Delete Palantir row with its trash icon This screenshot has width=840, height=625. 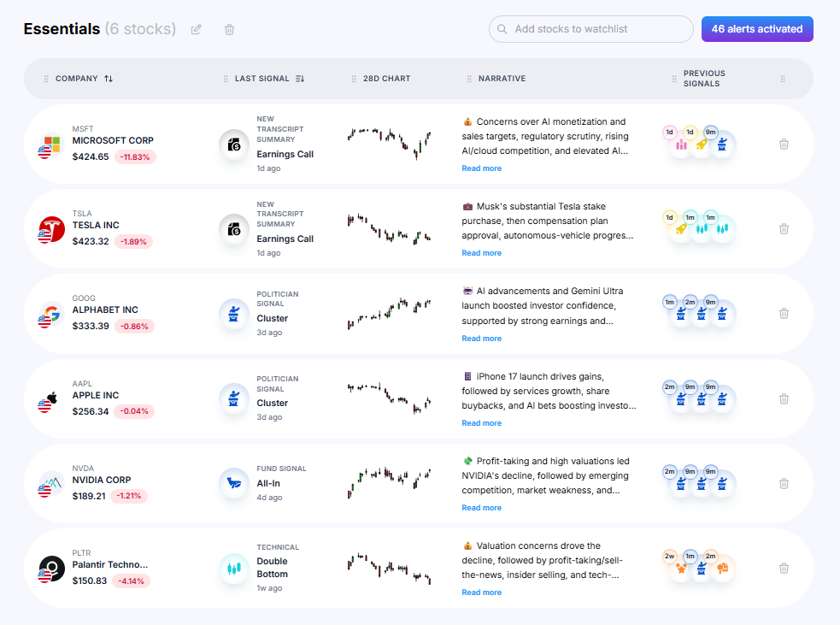click(784, 568)
